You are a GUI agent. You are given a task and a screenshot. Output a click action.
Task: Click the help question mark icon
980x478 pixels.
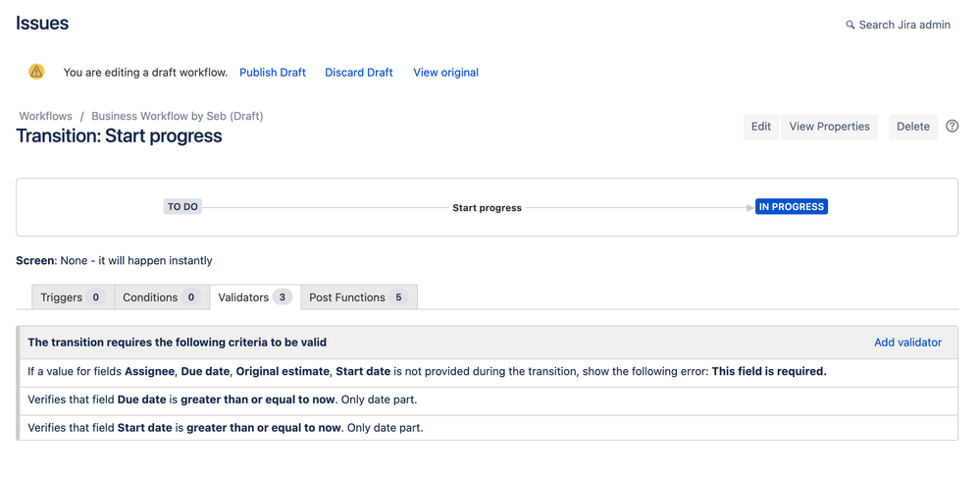(x=952, y=127)
